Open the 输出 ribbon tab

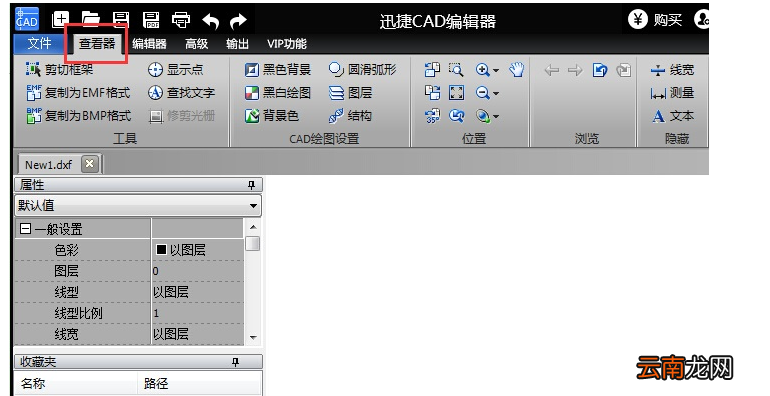tap(237, 44)
